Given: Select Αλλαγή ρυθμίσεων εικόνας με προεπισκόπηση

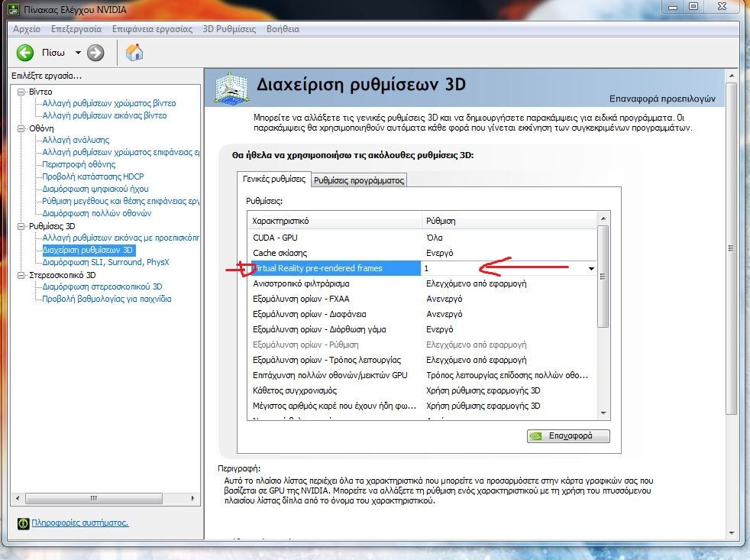Looking at the screenshot, I should pyautogui.click(x=121, y=238).
